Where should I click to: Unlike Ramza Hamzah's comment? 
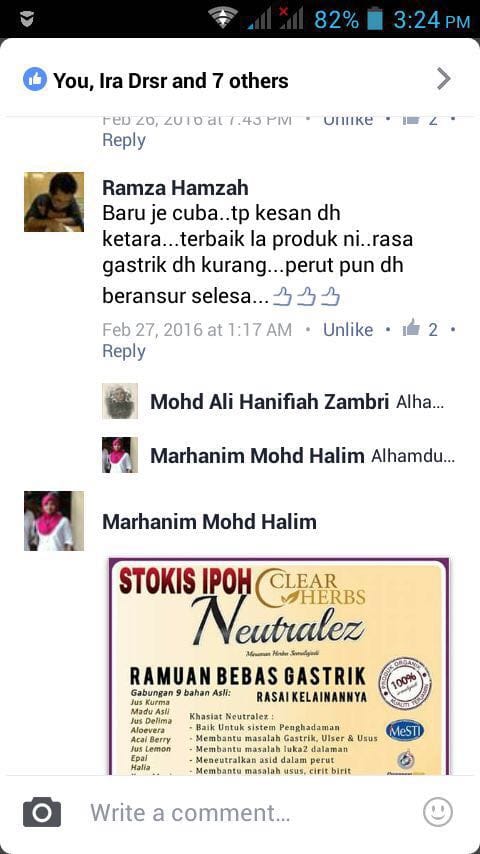click(x=348, y=330)
